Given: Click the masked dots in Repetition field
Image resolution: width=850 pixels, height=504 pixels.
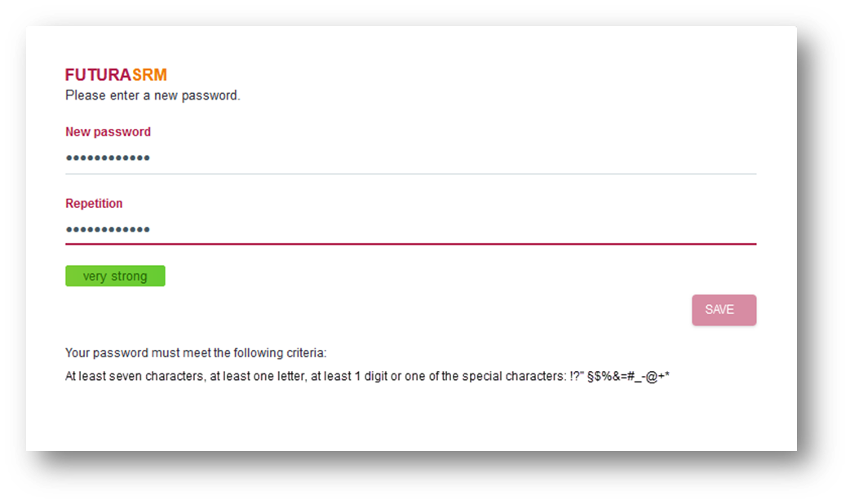Looking at the screenshot, I should (x=108, y=229).
